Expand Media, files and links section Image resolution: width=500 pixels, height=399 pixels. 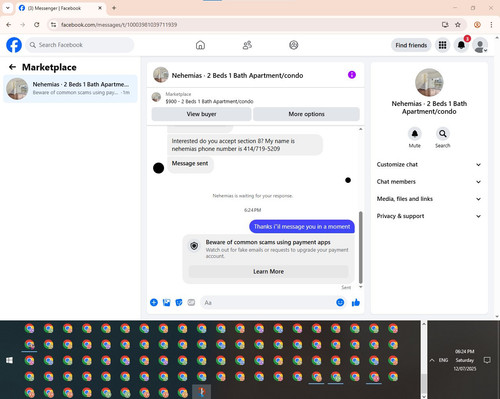pos(429,199)
